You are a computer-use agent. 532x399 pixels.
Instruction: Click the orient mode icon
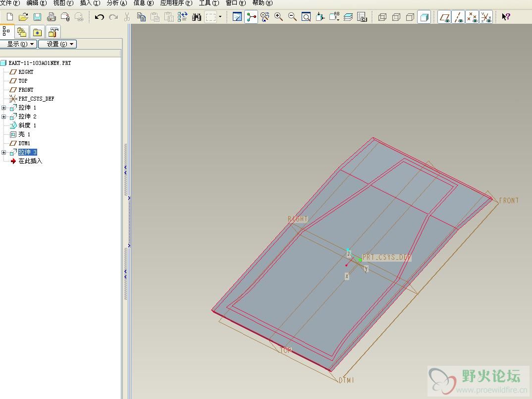[x=265, y=17]
